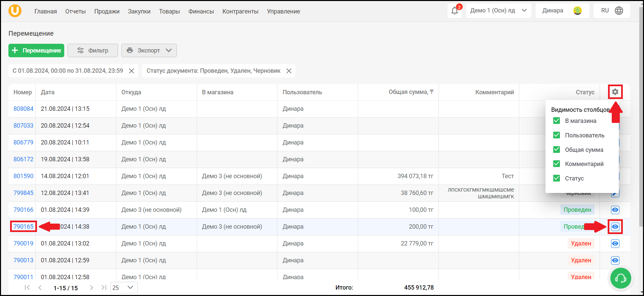Image resolution: width=644 pixels, height=296 pixels.
Task: Click the Проведен status badge for 790166
Action: click(577, 210)
